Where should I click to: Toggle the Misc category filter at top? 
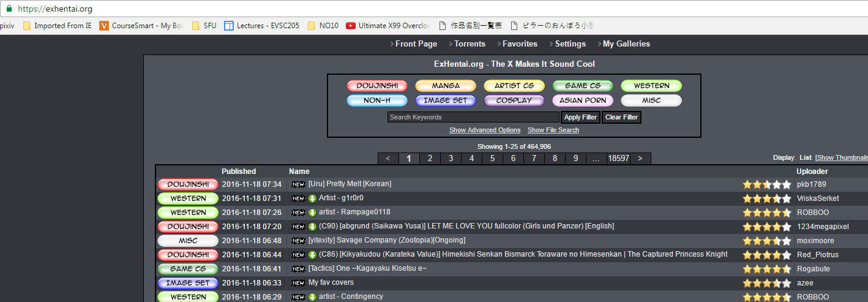coord(651,100)
